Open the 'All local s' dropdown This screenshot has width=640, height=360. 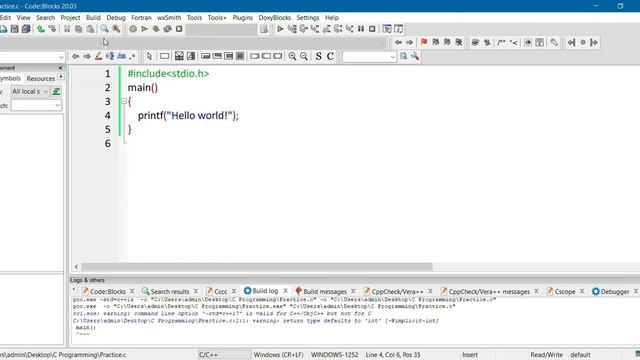30,91
